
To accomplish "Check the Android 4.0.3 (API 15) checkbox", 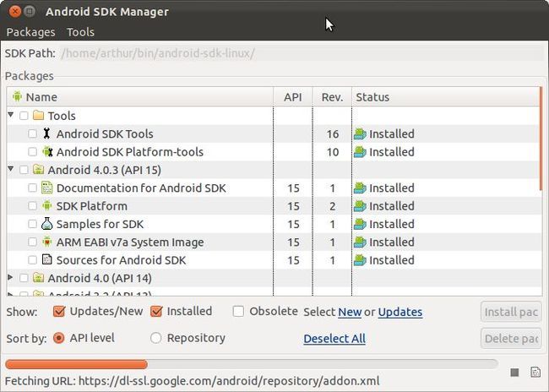I will 24,170.
